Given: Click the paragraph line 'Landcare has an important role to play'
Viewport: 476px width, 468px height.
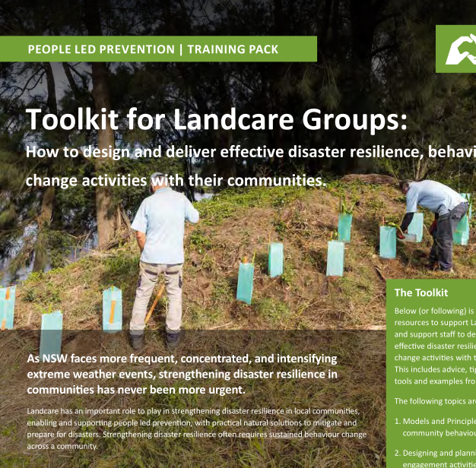Looking at the screenshot, I should 193,411.
